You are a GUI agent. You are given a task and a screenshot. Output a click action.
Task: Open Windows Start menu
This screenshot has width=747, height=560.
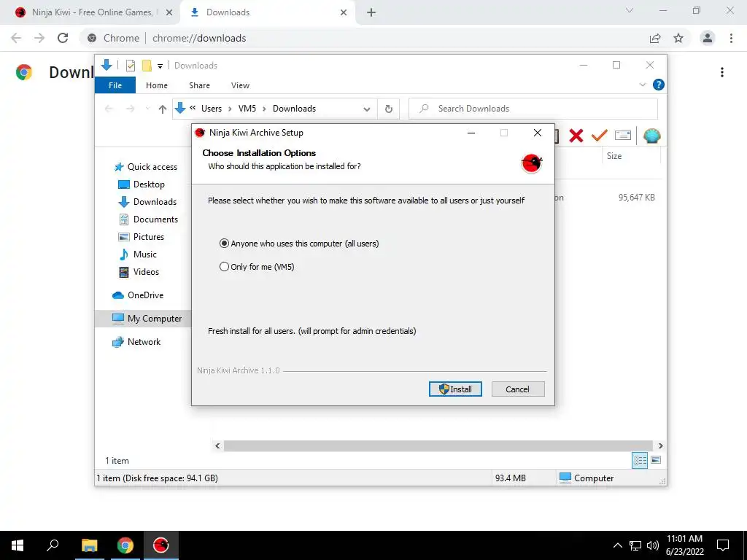click(18, 545)
